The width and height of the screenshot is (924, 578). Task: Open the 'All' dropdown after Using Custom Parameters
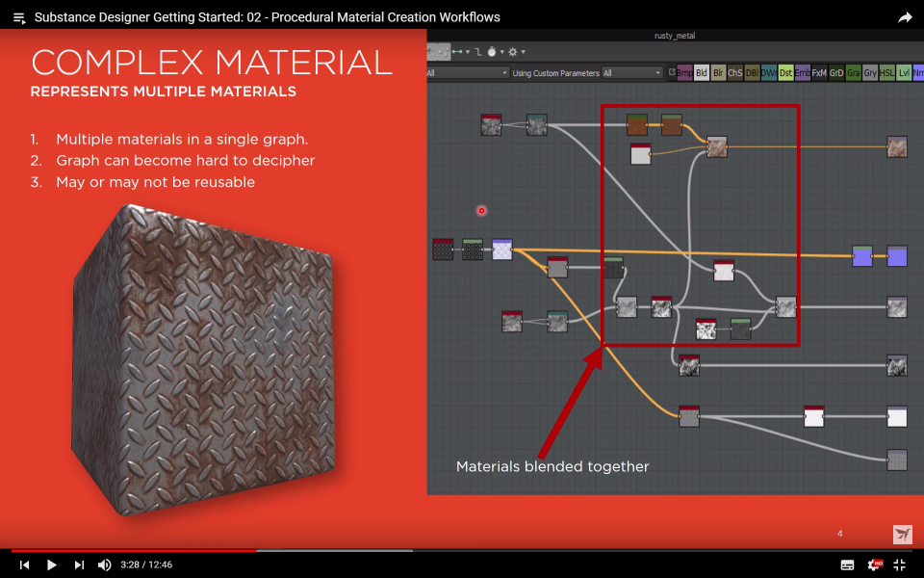632,73
